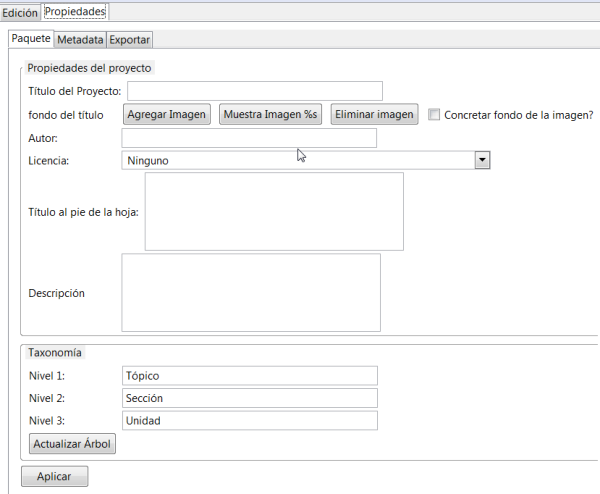This screenshot has height=494, width=600.
Task: Click into the Autor input field
Action: point(248,138)
